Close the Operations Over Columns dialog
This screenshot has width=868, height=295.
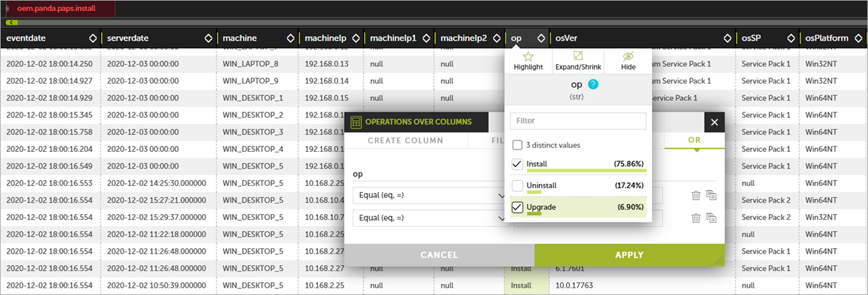(x=714, y=122)
